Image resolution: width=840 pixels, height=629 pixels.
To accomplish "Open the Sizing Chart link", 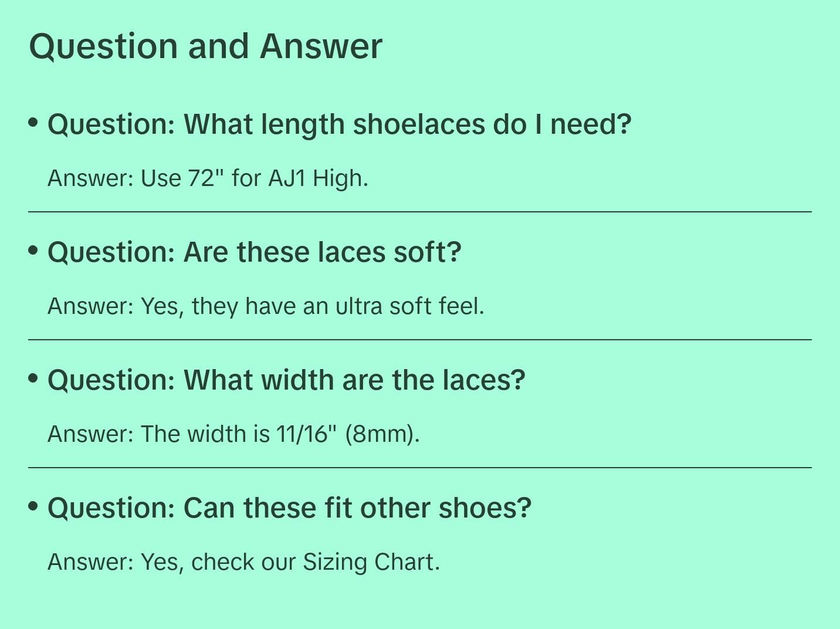I will [370, 562].
